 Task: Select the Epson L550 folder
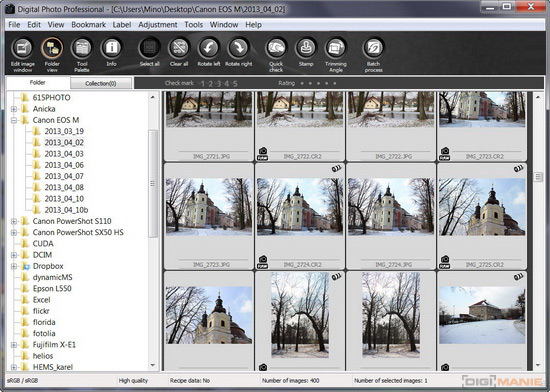52,289
